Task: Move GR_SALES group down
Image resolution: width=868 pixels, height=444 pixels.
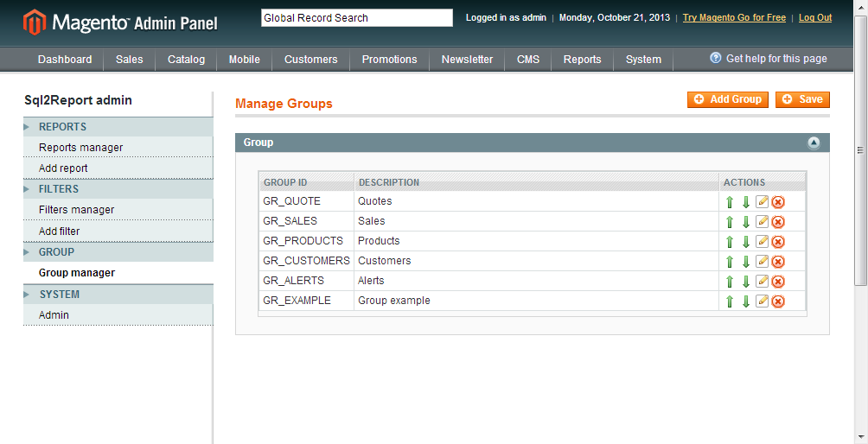Action: pos(745,222)
